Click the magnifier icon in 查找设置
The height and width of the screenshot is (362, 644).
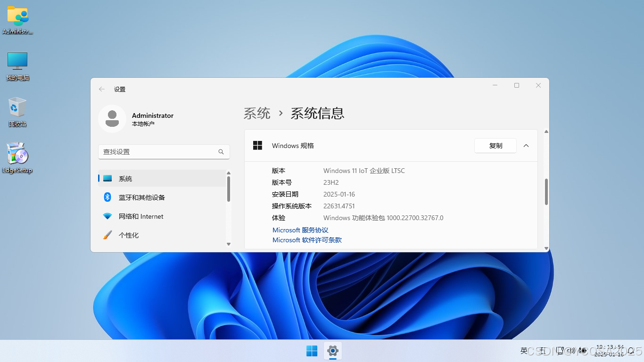[x=221, y=152]
